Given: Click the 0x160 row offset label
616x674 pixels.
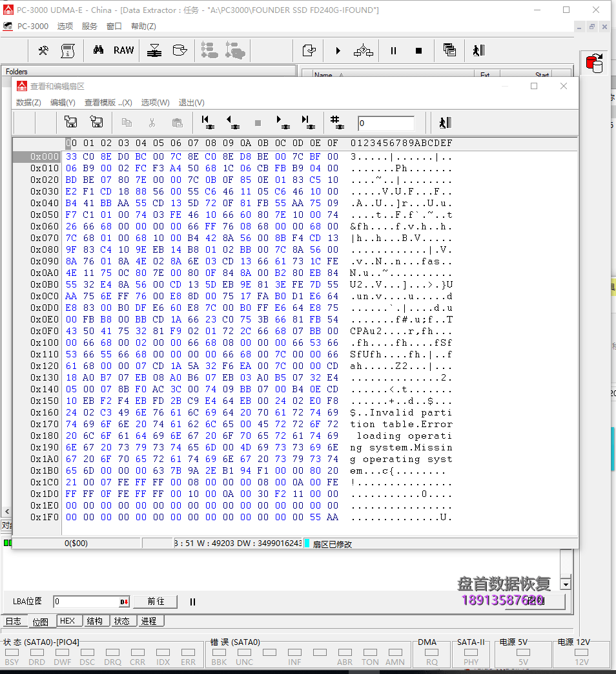Looking at the screenshot, I should pos(45,413).
